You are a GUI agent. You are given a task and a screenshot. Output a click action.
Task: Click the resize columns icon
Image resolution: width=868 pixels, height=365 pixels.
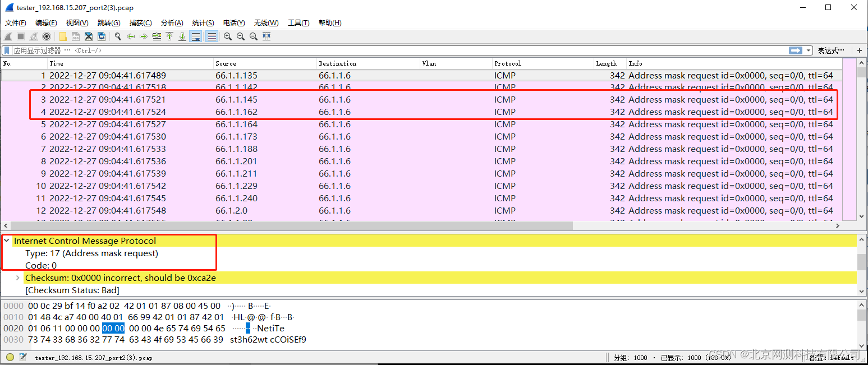[x=267, y=36]
